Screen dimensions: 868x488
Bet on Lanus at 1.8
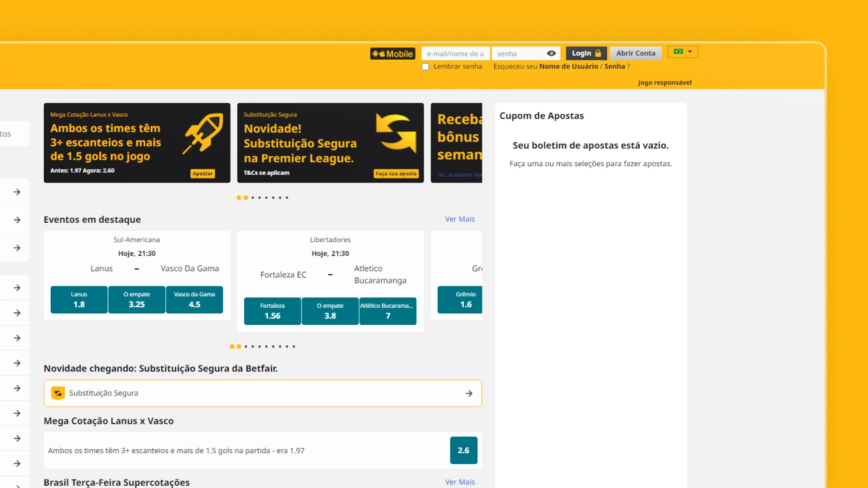(x=79, y=300)
